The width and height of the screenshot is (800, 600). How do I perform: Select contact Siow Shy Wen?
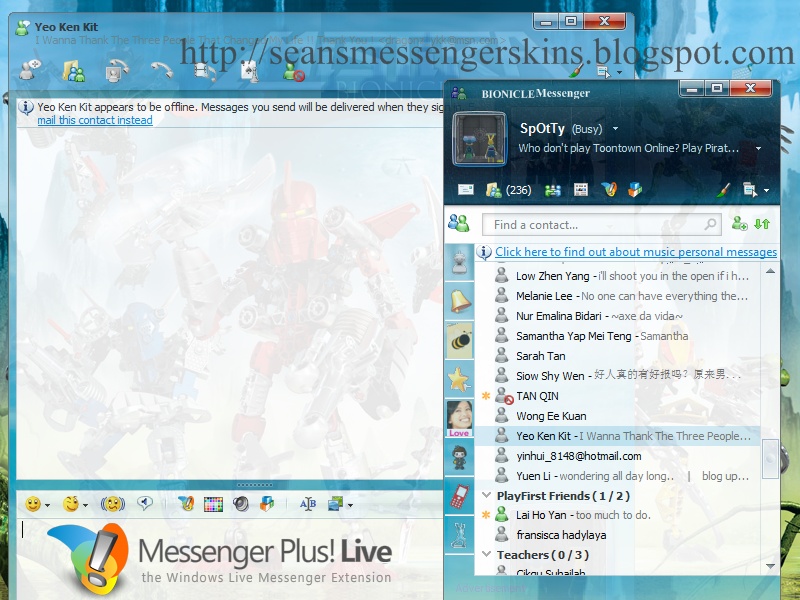coord(617,376)
